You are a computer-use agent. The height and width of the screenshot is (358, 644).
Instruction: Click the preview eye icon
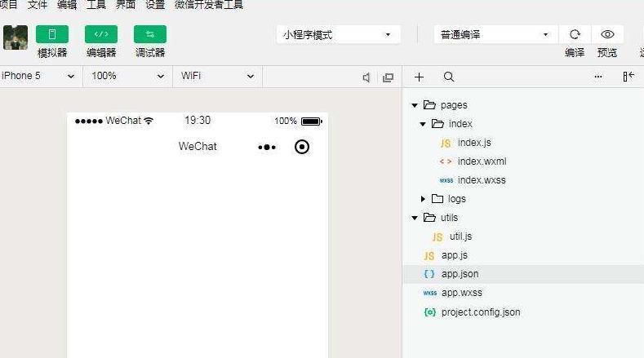click(607, 34)
